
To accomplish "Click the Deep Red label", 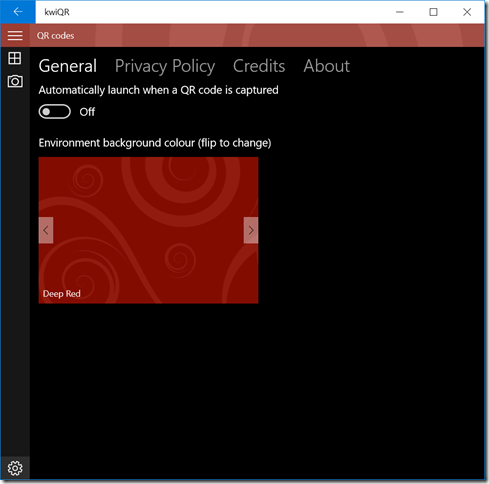I will point(62,294).
